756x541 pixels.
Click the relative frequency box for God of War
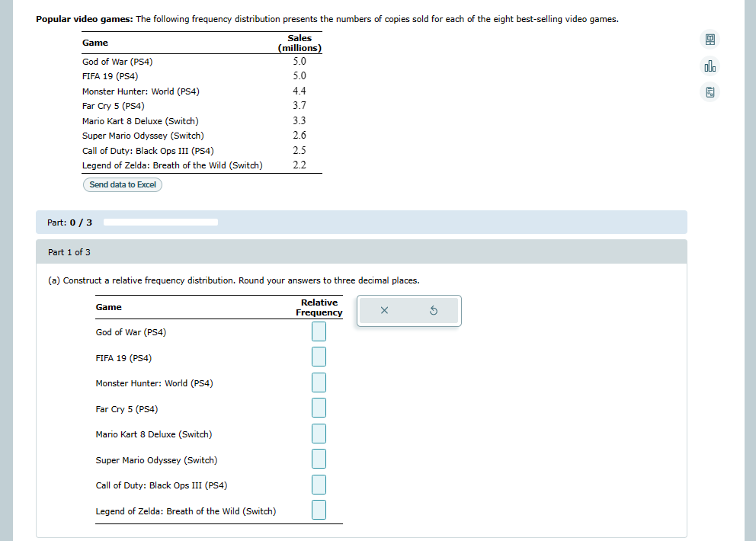pos(318,331)
